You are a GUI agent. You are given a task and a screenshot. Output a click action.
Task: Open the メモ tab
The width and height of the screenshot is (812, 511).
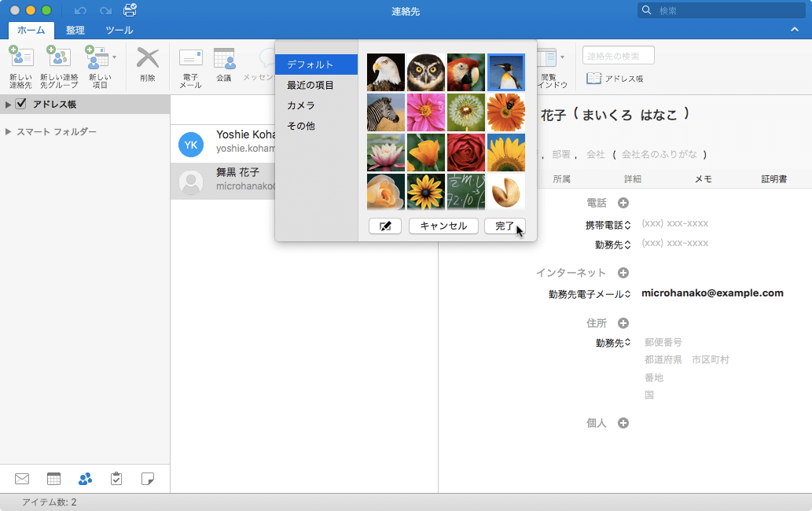click(703, 178)
